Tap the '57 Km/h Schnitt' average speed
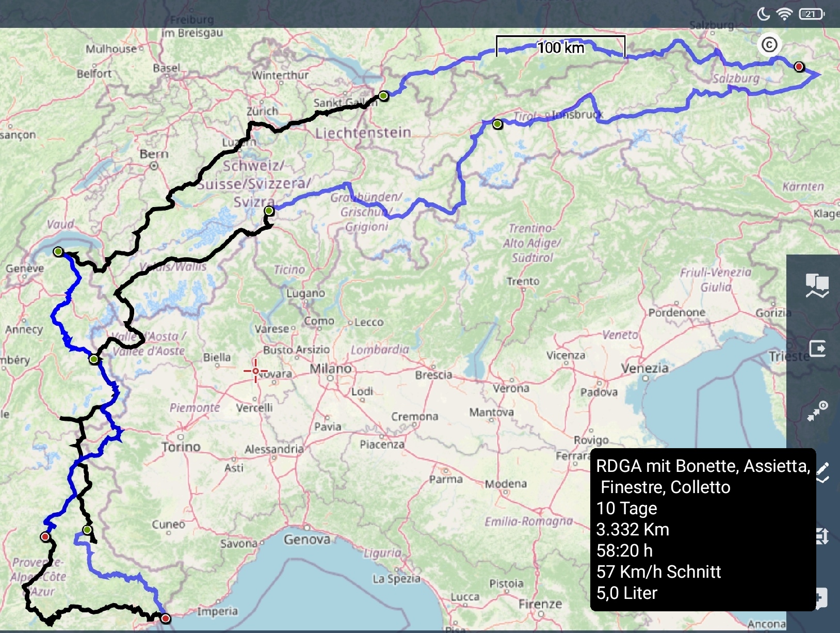 tap(659, 572)
